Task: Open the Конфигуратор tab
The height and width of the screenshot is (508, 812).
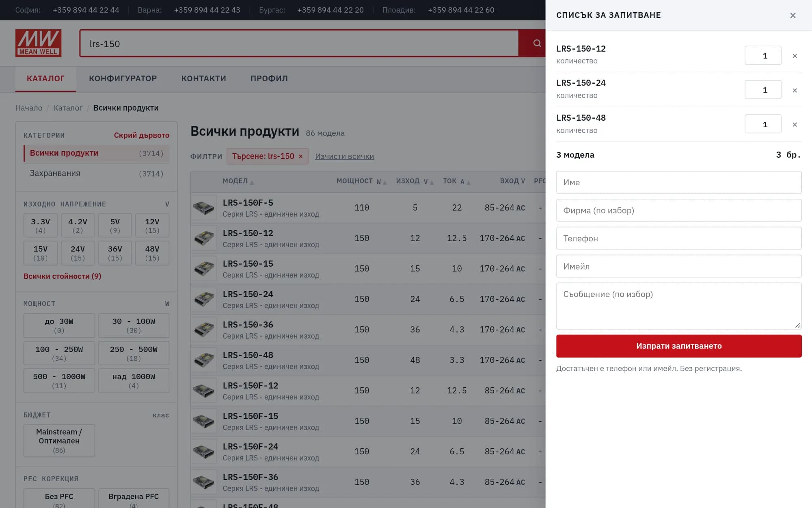Action: (123, 78)
